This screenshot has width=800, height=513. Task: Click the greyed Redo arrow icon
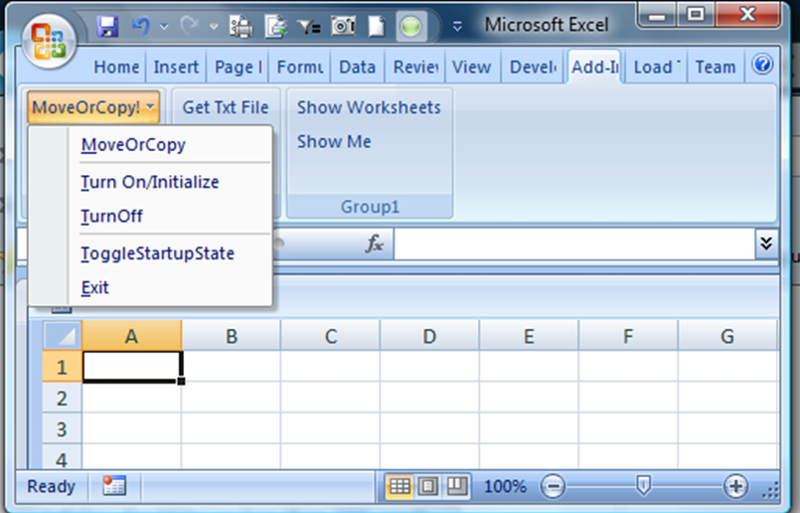click(x=190, y=26)
